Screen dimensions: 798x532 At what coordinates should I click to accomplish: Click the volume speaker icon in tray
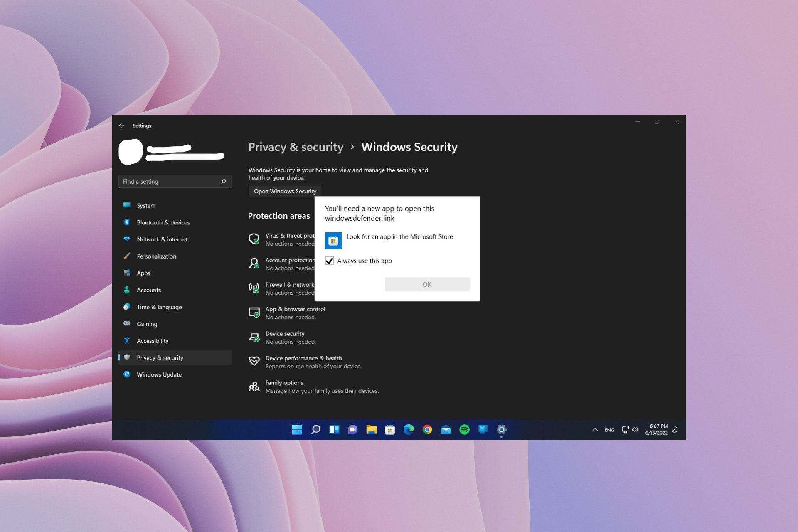coord(635,430)
